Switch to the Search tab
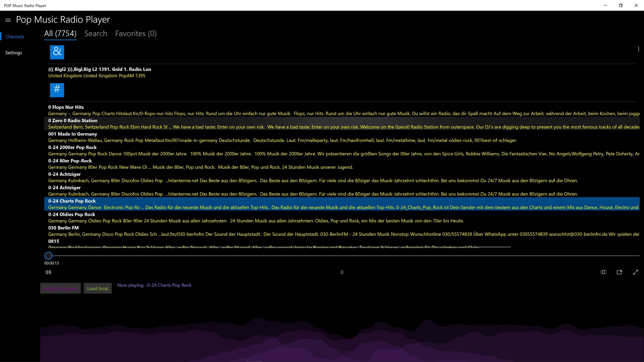The width and height of the screenshot is (644, 362). point(96,34)
